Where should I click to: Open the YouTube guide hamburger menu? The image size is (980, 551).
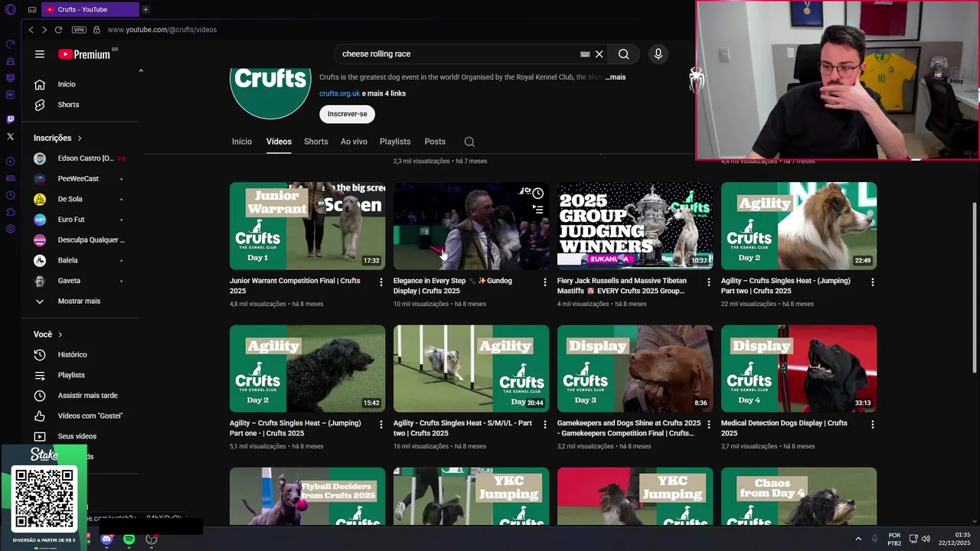pos(40,54)
